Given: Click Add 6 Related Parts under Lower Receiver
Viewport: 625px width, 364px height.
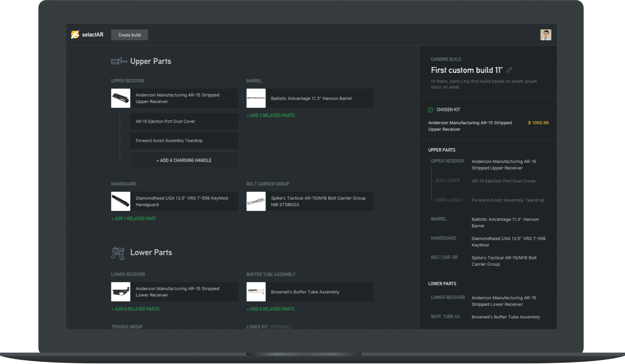Looking at the screenshot, I should click(x=135, y=309).
